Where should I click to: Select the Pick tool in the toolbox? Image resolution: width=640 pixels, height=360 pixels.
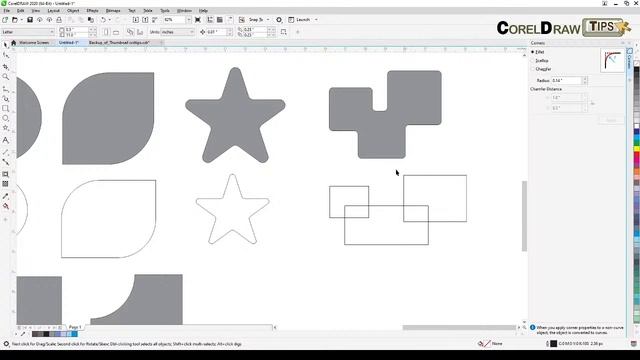[x=6, y=44]
